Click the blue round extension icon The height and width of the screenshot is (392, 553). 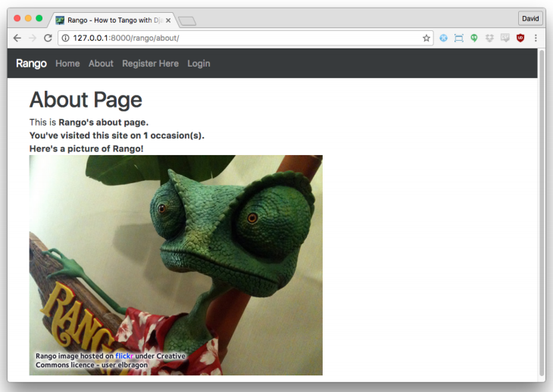443,38
